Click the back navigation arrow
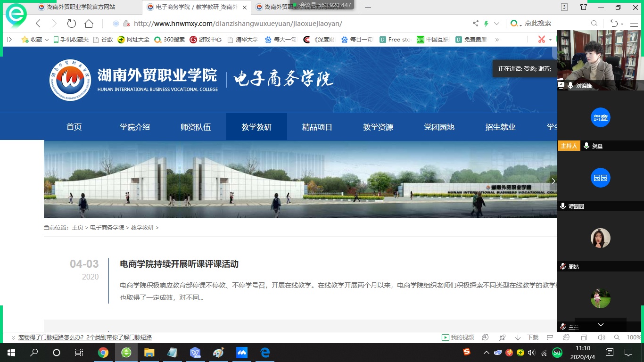The height and width of the screenshot is (362, 644). [39, 24]
